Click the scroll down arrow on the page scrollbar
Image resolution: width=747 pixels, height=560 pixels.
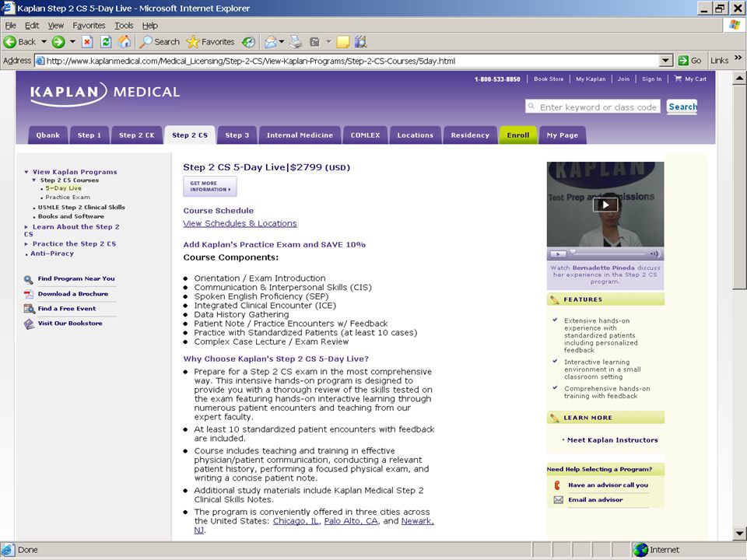tap(739, 534)
